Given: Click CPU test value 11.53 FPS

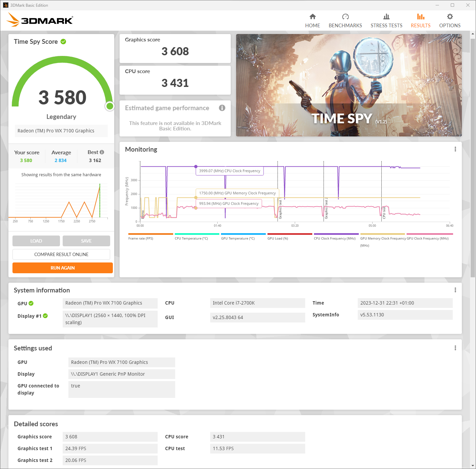Looking at the screenshot, I should 257,448.
